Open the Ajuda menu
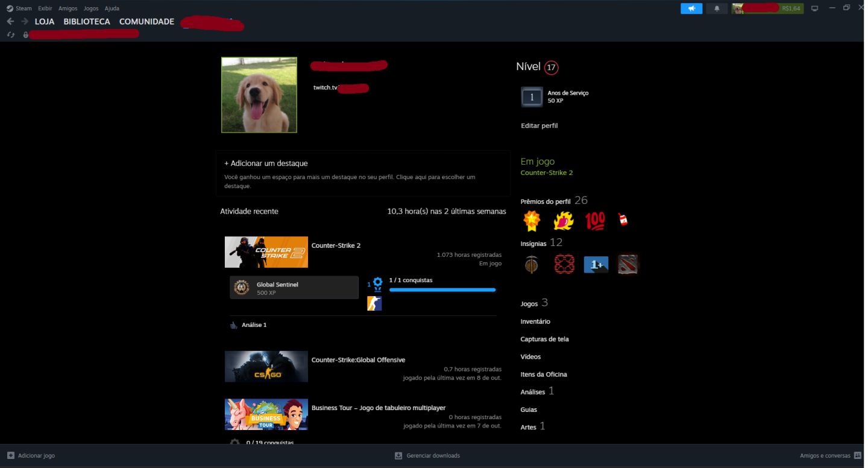 (112, 8)
